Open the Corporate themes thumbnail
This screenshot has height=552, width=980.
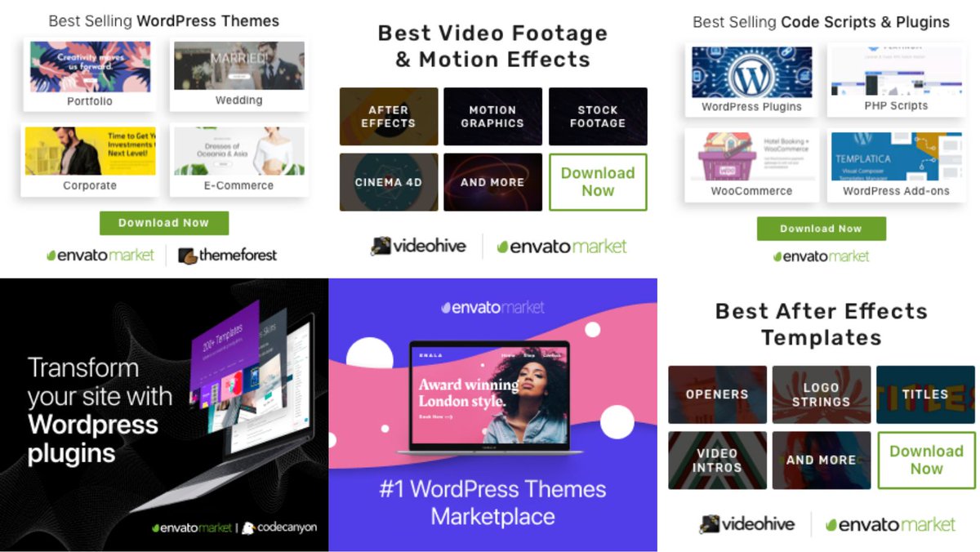coord(89,160)
